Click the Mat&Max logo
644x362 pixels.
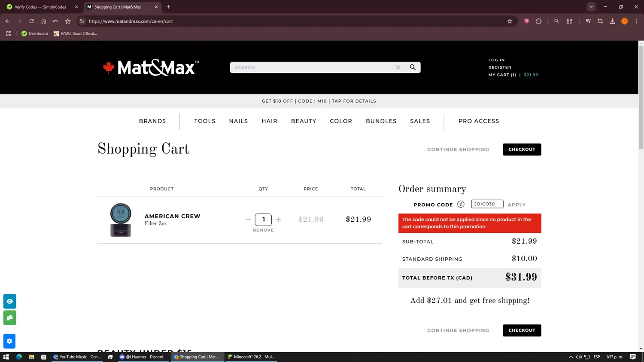click(151, 67)
